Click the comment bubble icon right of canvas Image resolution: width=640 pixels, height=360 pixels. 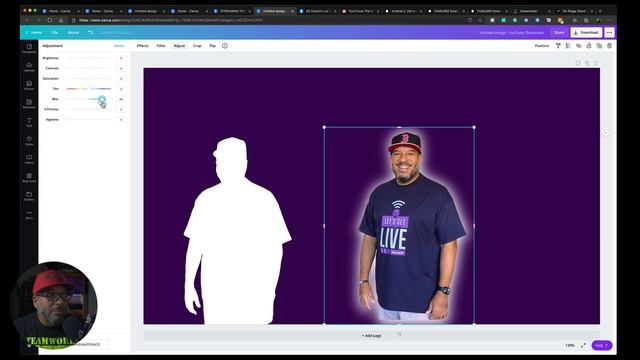pyautogui.click(x=606, y=131)
